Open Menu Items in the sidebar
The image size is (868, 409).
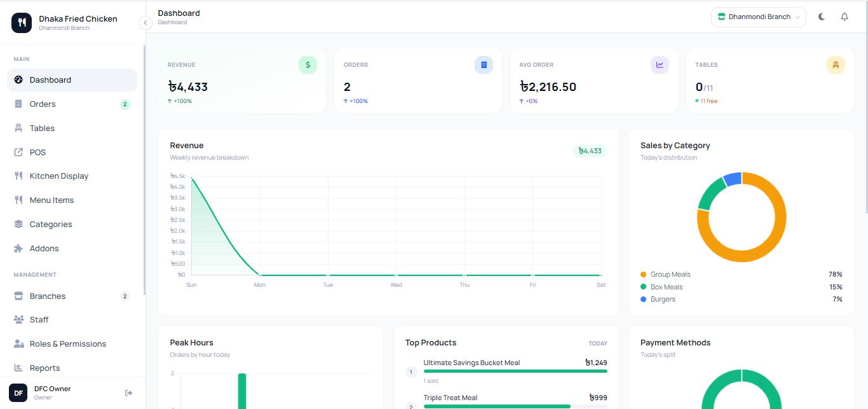(72, 200)
